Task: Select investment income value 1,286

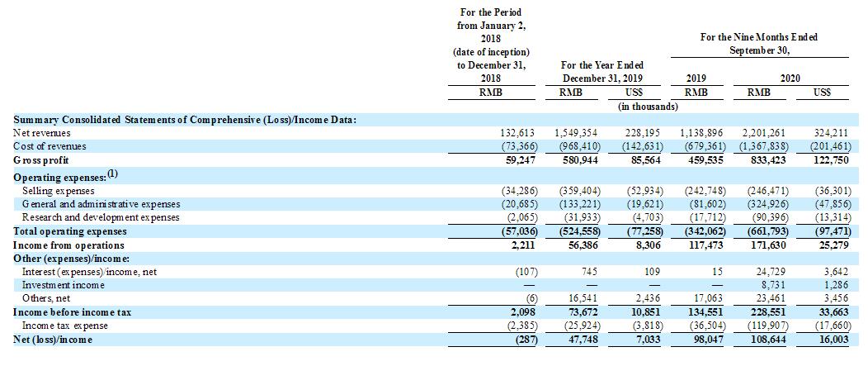Action: click(x=837, y=285)
